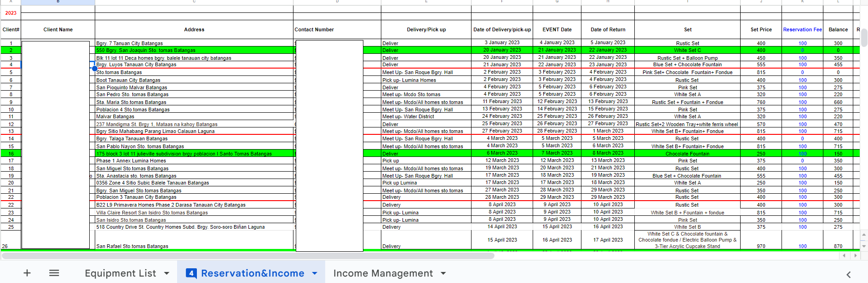
Task: Select address Villa Claire Resort San Isidro
Action: 194,213
